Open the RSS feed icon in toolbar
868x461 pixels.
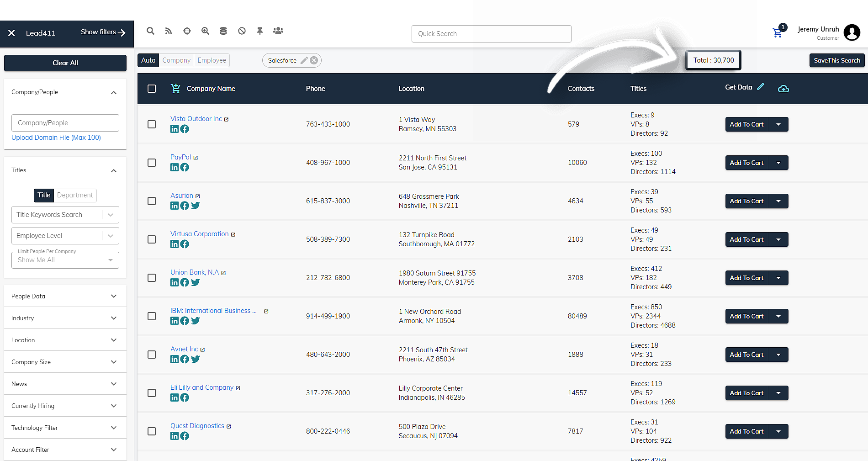169,31
